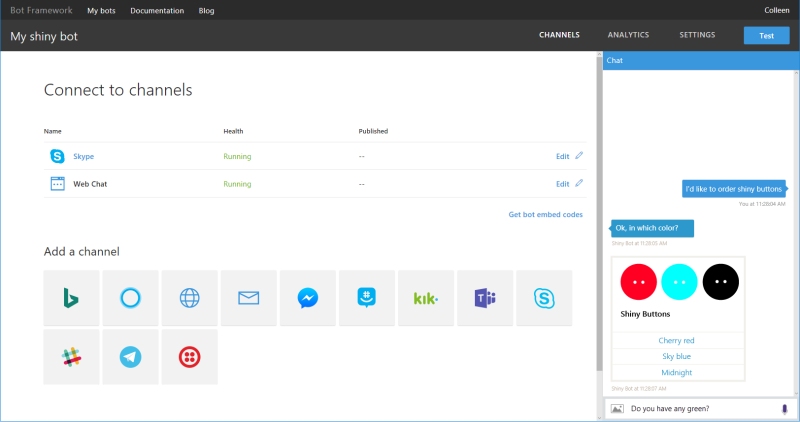Go to My bots
This screenshot has height=422, width=800.
coord(101,11)
